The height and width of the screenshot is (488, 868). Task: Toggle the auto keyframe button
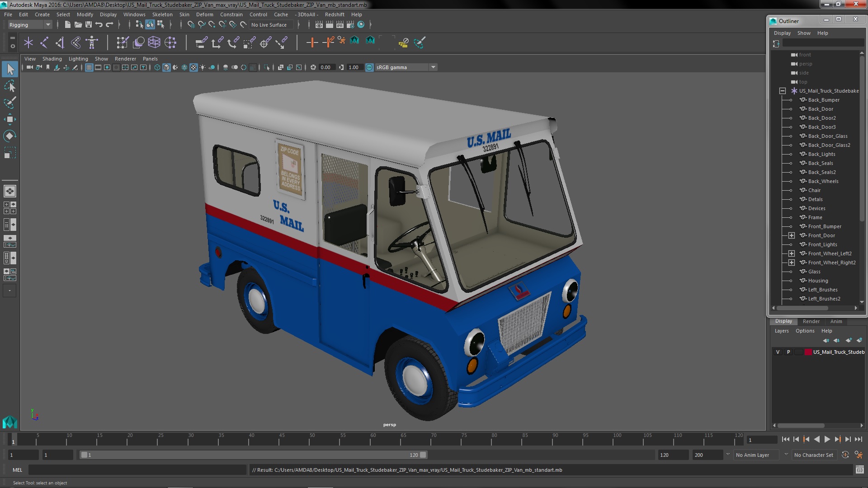[x=845, y=455]
